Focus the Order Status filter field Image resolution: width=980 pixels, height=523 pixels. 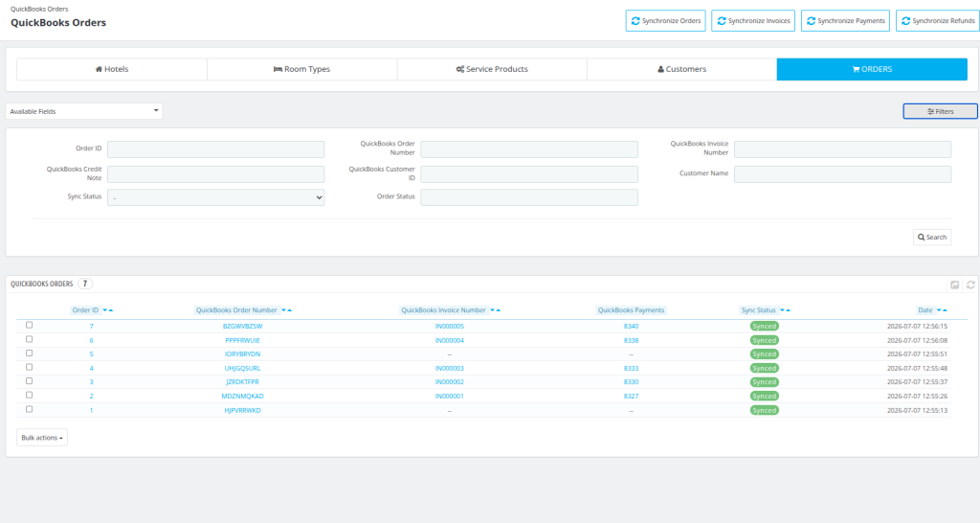click(x=529, y=197)
